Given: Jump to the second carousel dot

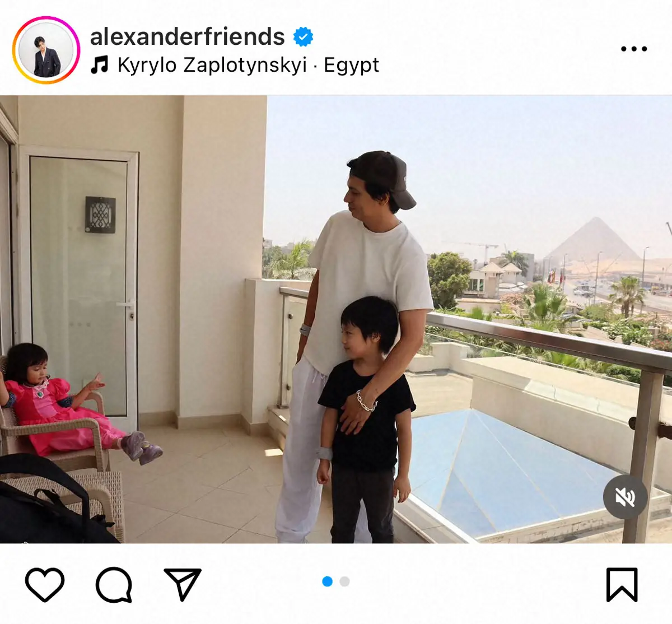Looking at the screenshot, I should coord(345,581).
